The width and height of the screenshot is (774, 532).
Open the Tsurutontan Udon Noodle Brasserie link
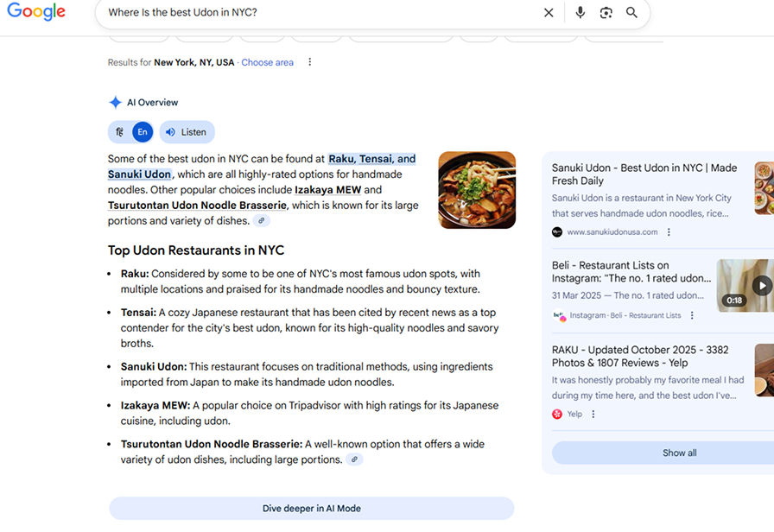point(197,206)
